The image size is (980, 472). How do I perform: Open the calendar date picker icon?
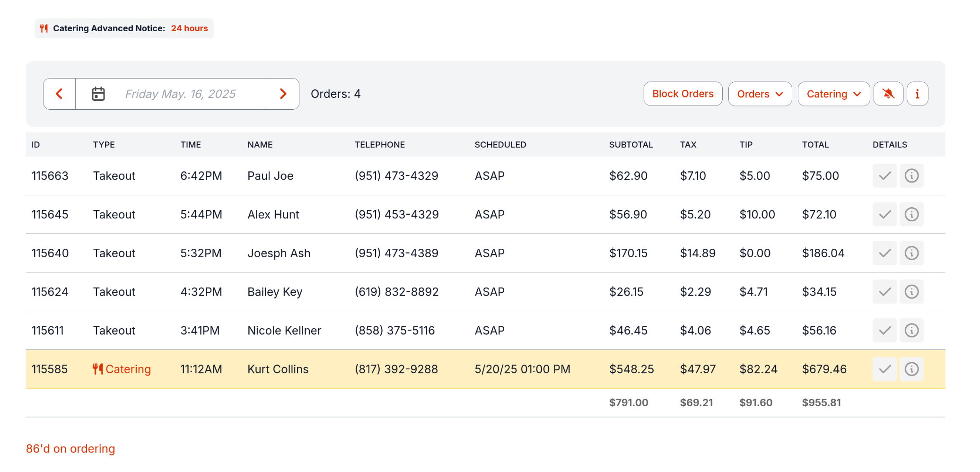pos(98,94)
